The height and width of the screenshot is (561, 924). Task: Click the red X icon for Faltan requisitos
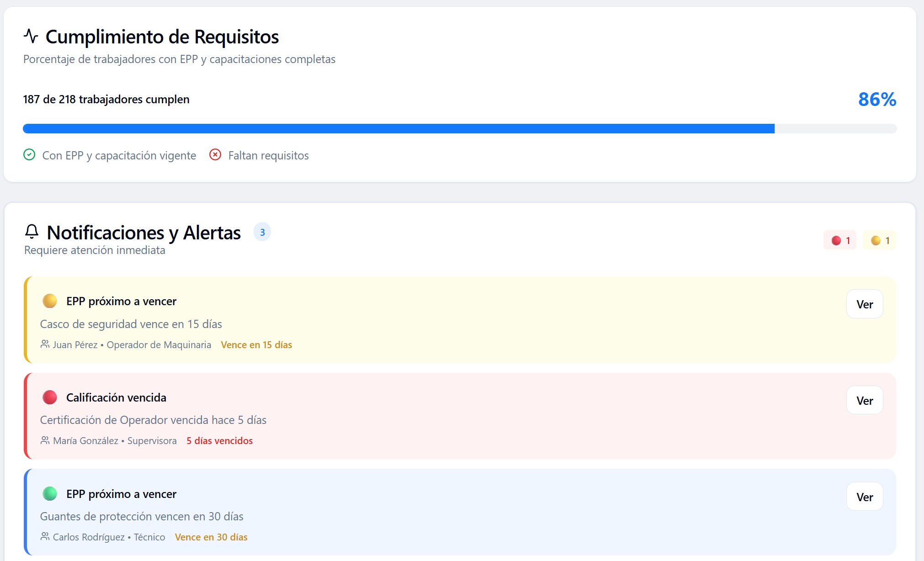(x=215, y=155)
